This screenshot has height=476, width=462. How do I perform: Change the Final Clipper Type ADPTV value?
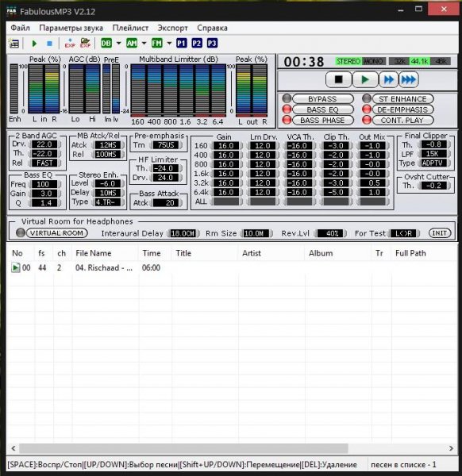433,163
